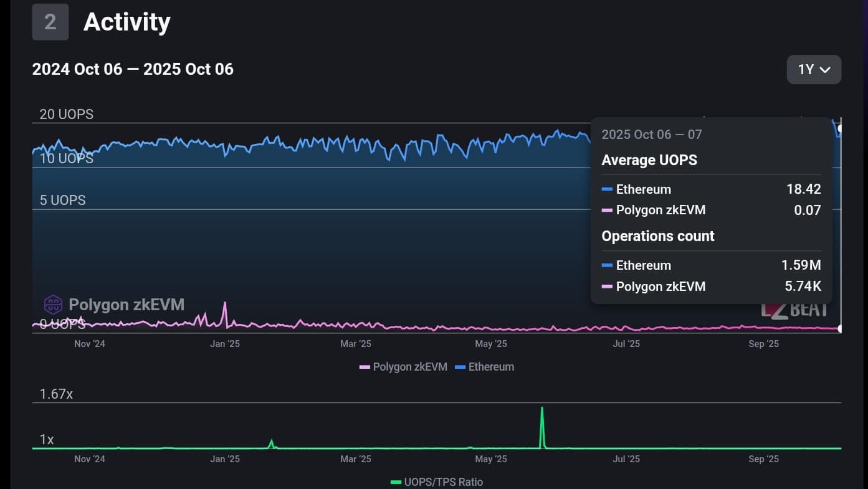The width and height of the screenshot is (868, 489).
Task: Click the L2BEAT watermark logo
Action: 794,309
